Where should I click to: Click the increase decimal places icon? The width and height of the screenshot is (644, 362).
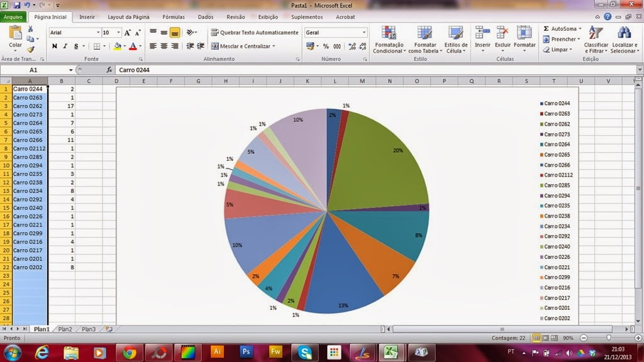pos(352,47)
